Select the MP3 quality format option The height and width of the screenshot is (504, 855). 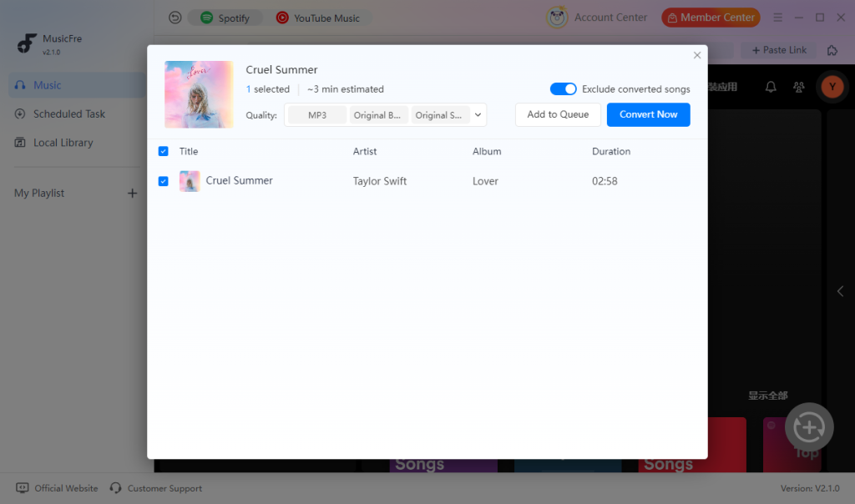coord(316,115)
